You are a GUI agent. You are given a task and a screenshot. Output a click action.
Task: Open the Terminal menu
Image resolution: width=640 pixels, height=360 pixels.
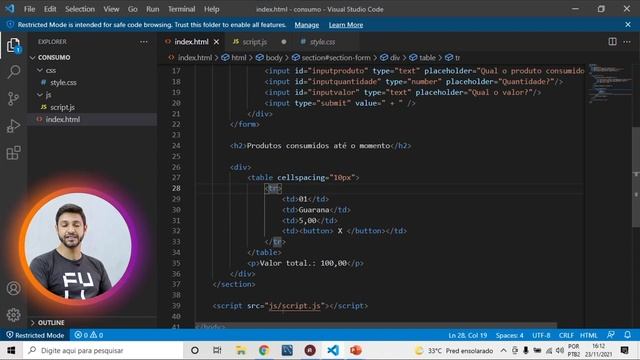(x=181, y=9)
